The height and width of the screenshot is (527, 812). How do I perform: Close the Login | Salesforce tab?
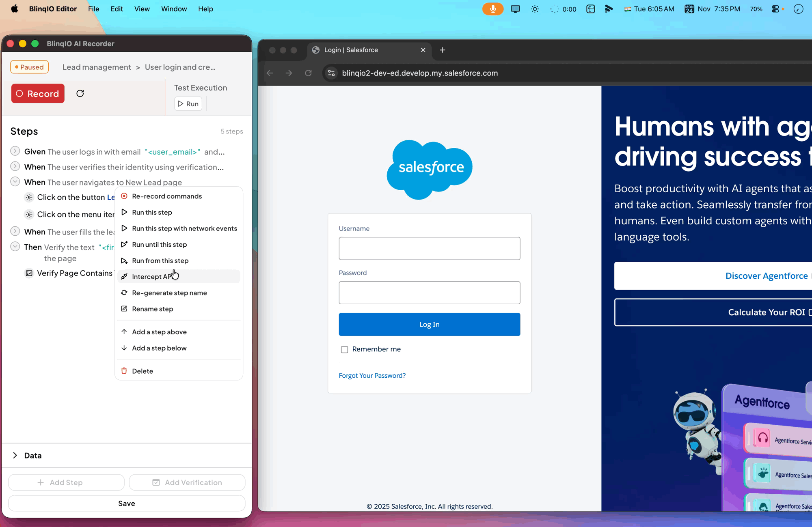point(423,50)
